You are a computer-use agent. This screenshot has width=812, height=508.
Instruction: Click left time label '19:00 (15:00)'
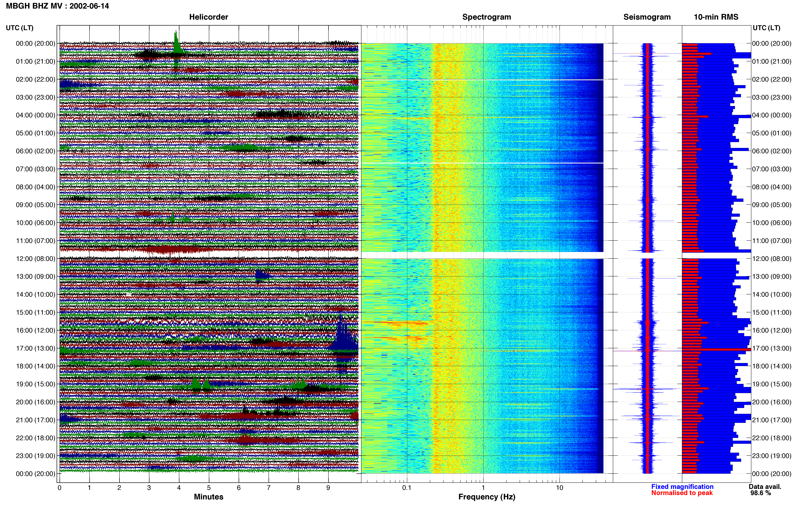click(x=35, y=384)
